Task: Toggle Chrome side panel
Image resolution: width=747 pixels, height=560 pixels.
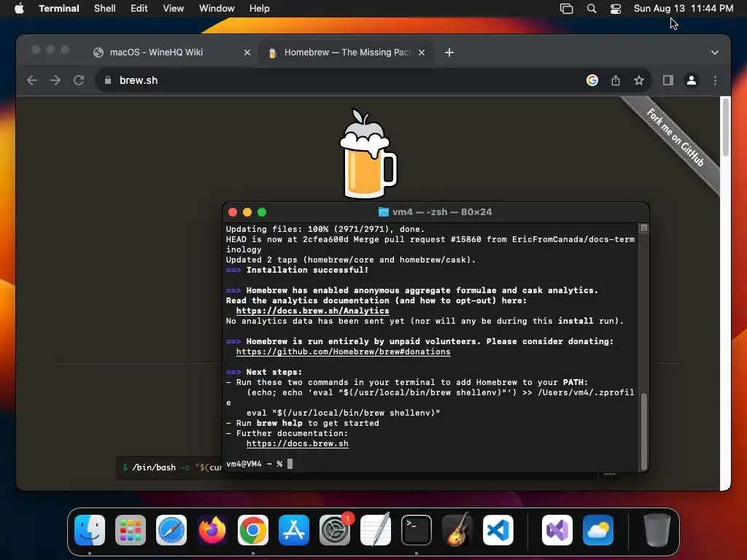Action: [668, 80]
